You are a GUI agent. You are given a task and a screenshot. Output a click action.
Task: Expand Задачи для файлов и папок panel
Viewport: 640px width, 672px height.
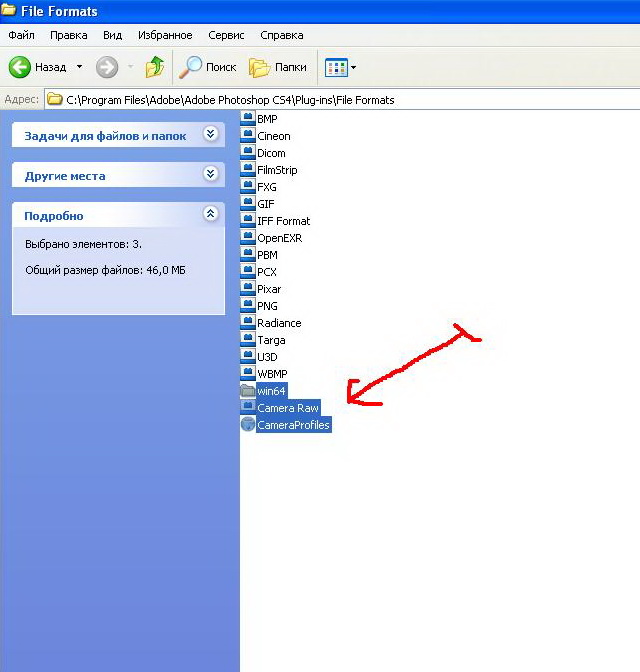pos(210,134)
